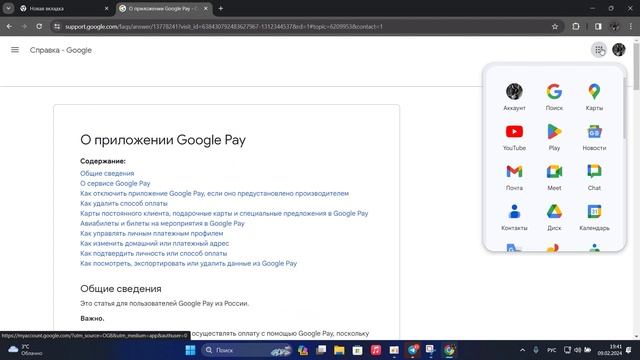The width and height of the screenshot is (640, 360).
Task: Click the Chrome icon on the taskbar
Action: point(449,350)
